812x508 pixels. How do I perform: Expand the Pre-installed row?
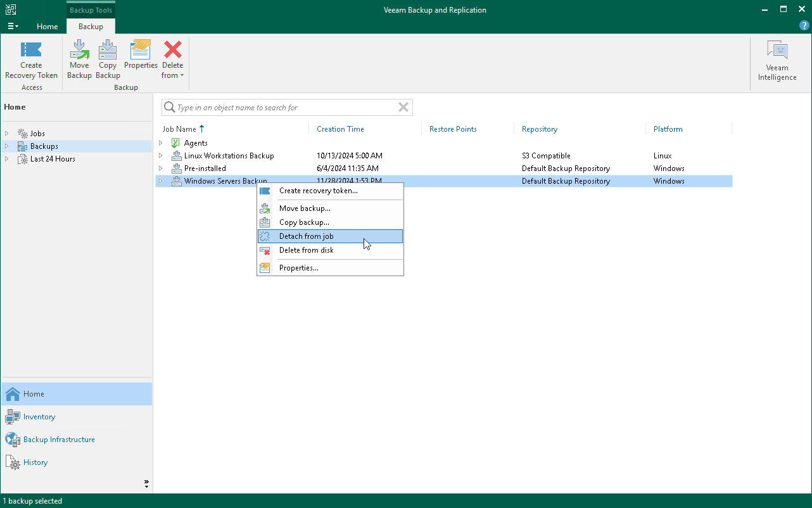pyautogui.click(x=161, y=168)
